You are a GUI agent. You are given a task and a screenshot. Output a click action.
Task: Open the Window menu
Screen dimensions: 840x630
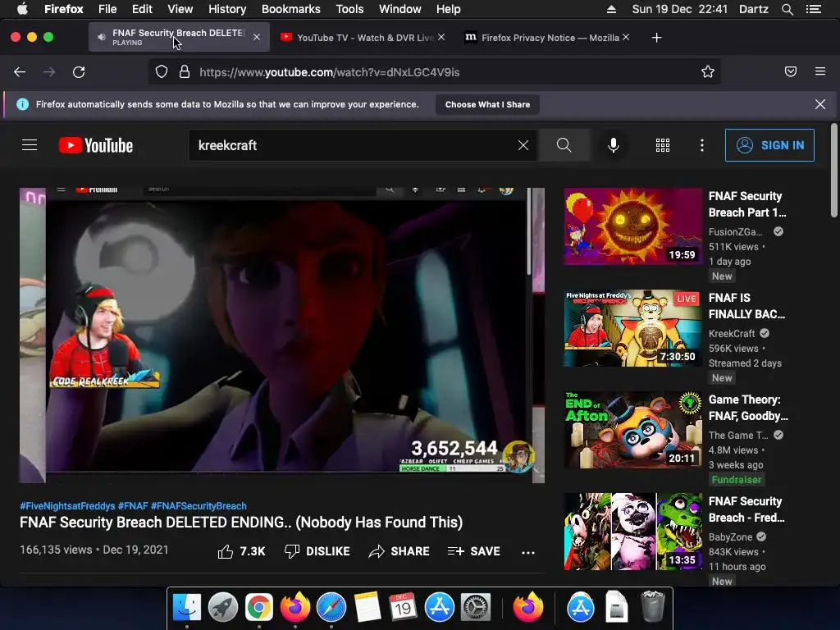(399, 9)
